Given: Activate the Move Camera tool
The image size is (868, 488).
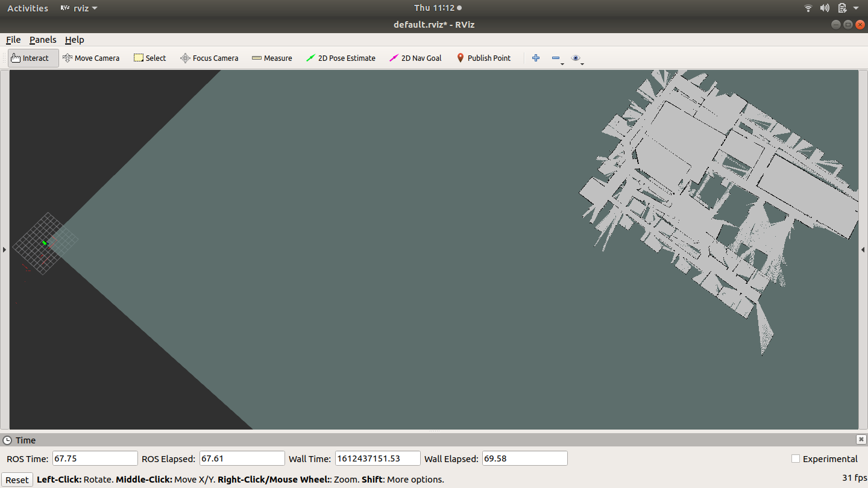Looking at the screenshot, I should click(91, 58).
